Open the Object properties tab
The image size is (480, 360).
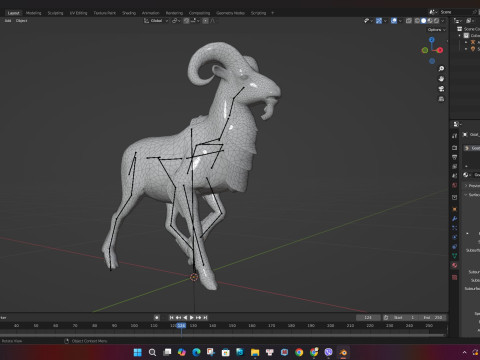[455, 209]
